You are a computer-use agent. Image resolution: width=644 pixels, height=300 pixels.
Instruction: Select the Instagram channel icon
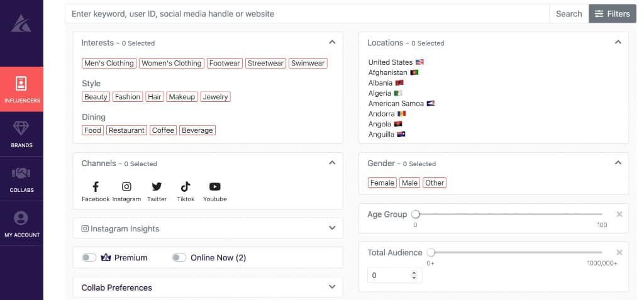[126, 187]
